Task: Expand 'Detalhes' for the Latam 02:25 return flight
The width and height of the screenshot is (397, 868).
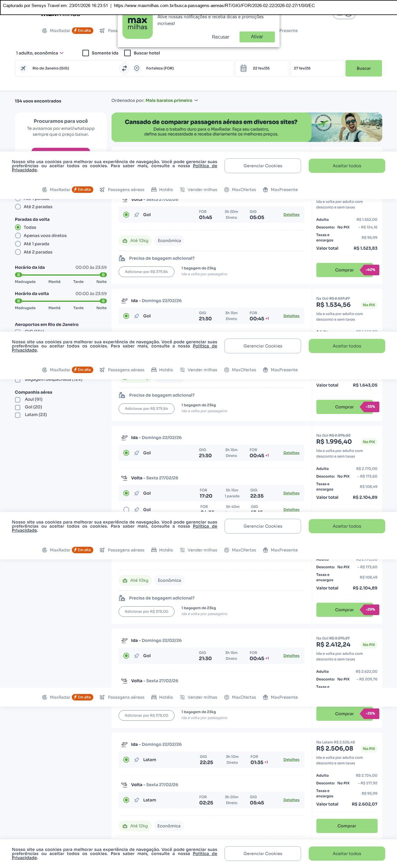Action: [291, 800]
